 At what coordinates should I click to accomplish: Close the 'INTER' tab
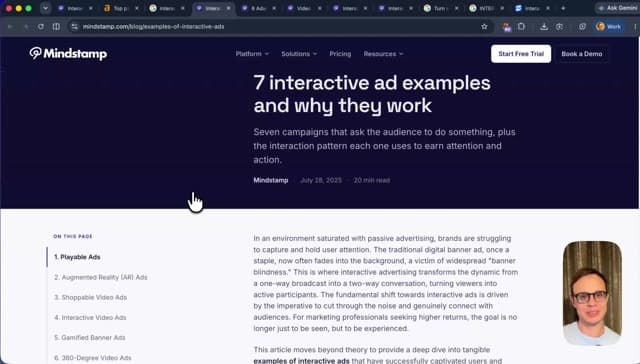pos(502,8)
